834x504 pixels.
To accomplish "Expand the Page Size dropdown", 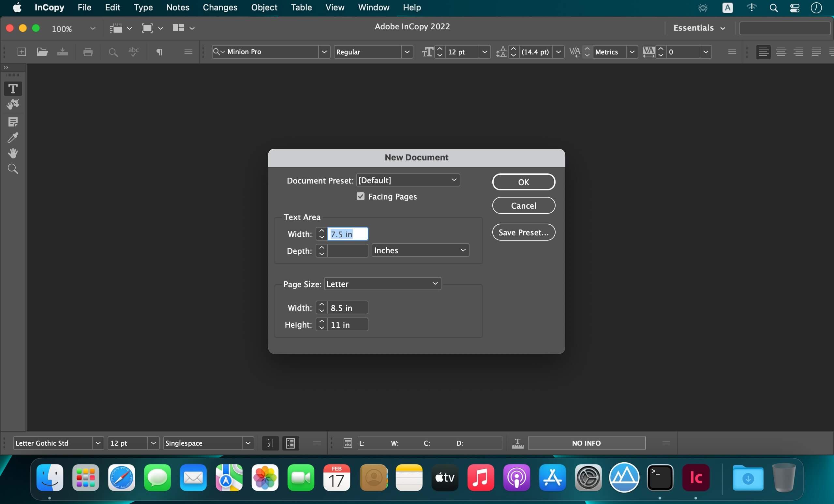I will (x=435, y=284).
